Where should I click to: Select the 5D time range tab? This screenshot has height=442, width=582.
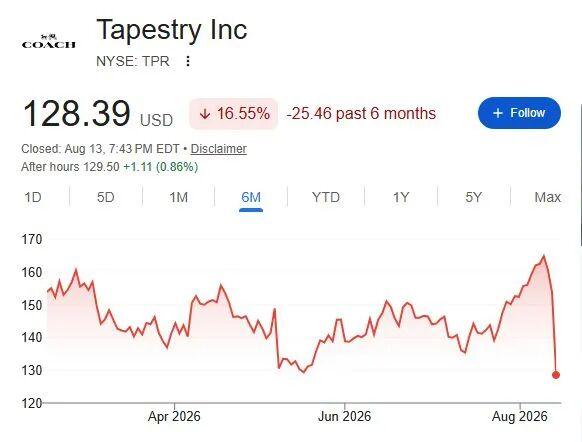click(105, 197)
